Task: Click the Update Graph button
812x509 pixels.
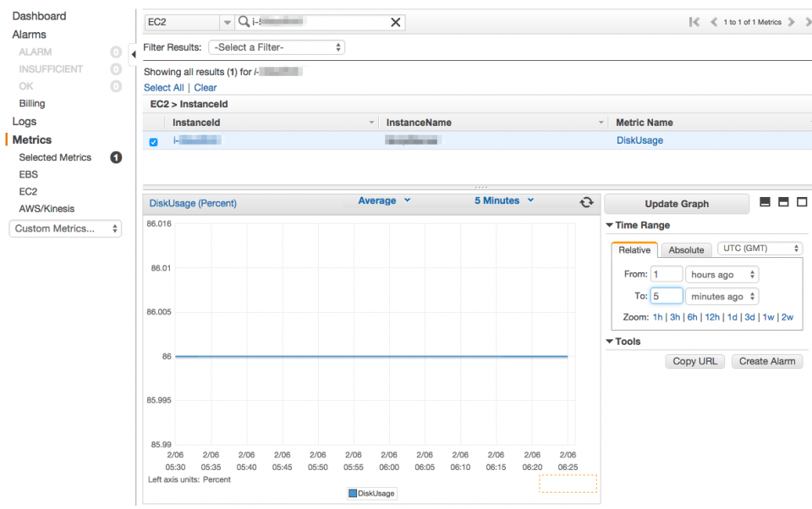Action: point(677,204)
